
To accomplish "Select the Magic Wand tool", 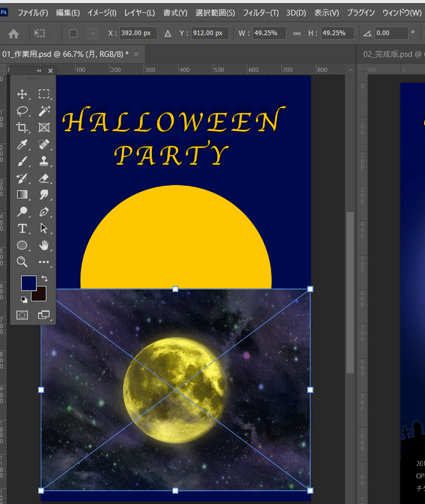I will 44,111.
